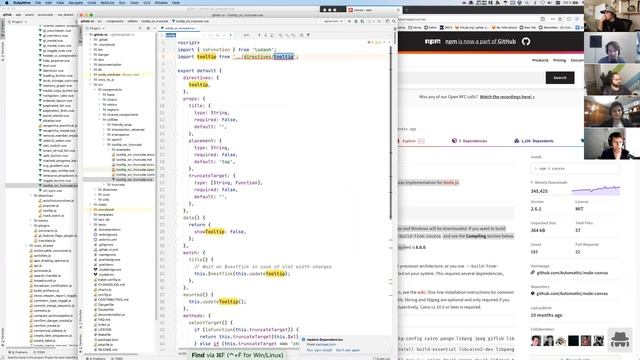Screen dimensions: 640x360
Task: Collapse the tooltip_on_truncate folder in front tree
Action: [105, 144]
